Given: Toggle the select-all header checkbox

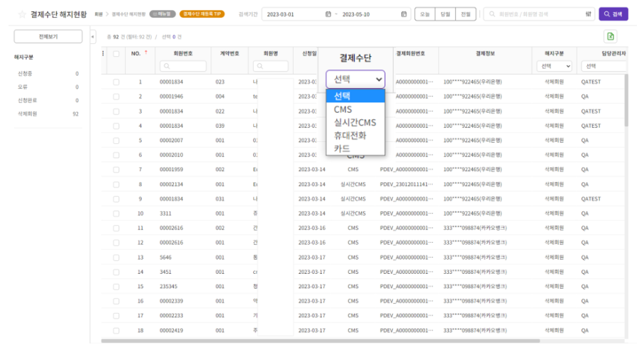Looking at the screenshot, I should tap(116, 53).
